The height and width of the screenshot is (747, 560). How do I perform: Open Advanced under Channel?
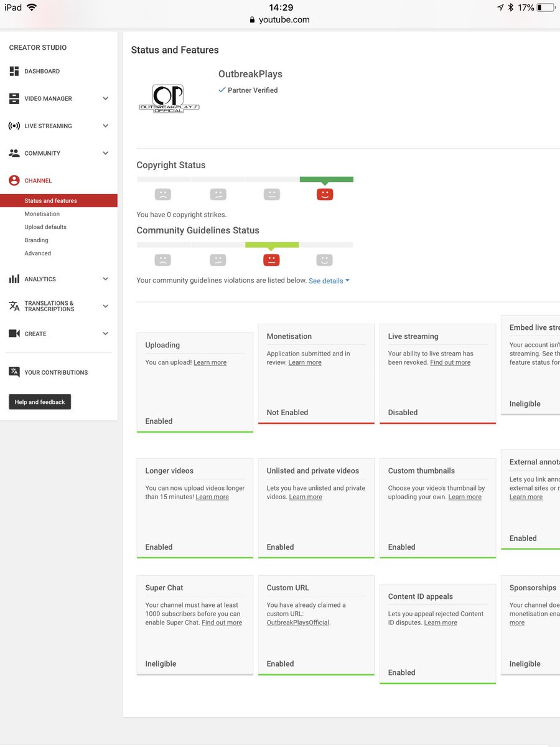[38, 253]
